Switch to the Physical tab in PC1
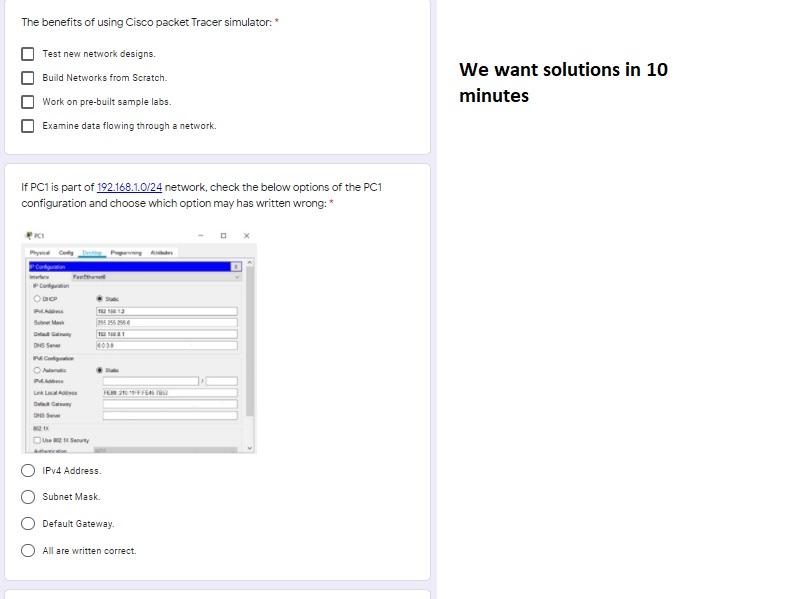Viewport: 803px width, 599px height. click(40, 253)
